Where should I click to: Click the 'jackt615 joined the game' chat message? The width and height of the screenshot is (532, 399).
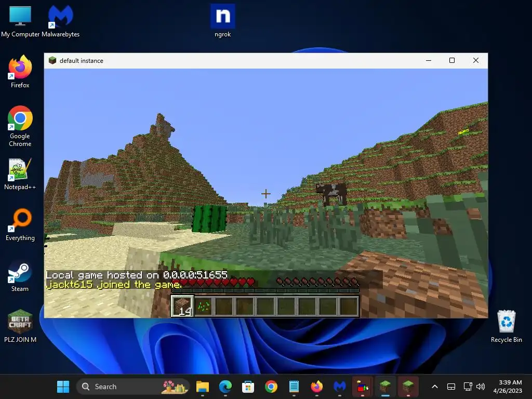point(114,284)
